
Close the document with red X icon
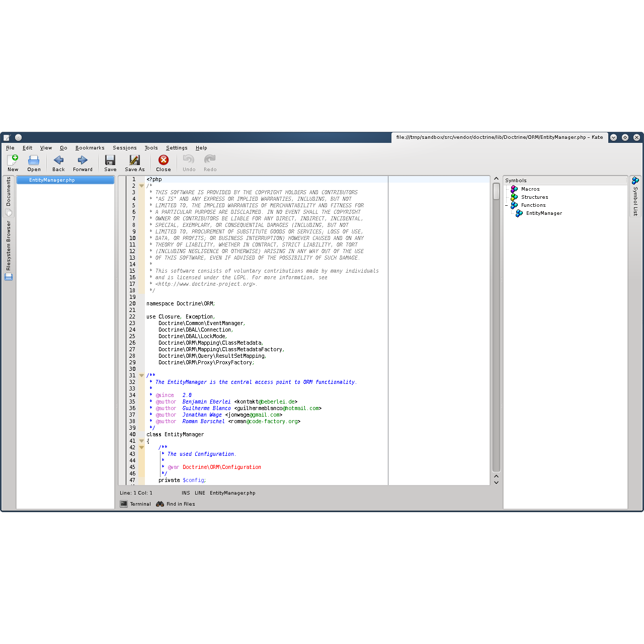[164, 163]
